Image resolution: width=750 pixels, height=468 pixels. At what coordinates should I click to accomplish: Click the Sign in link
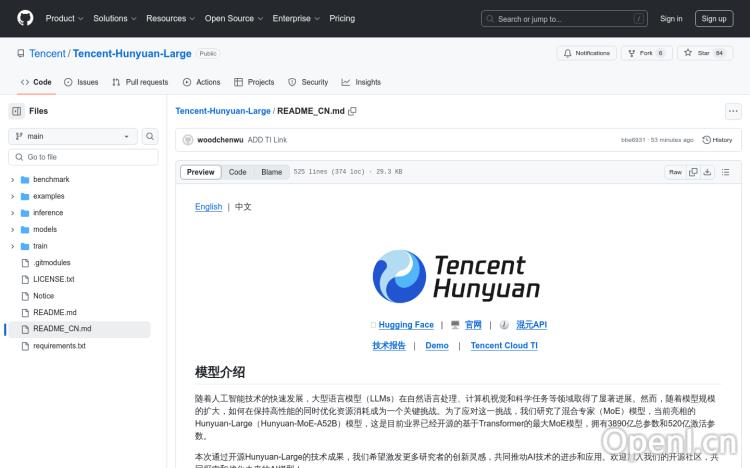click(x=671, y=19)
